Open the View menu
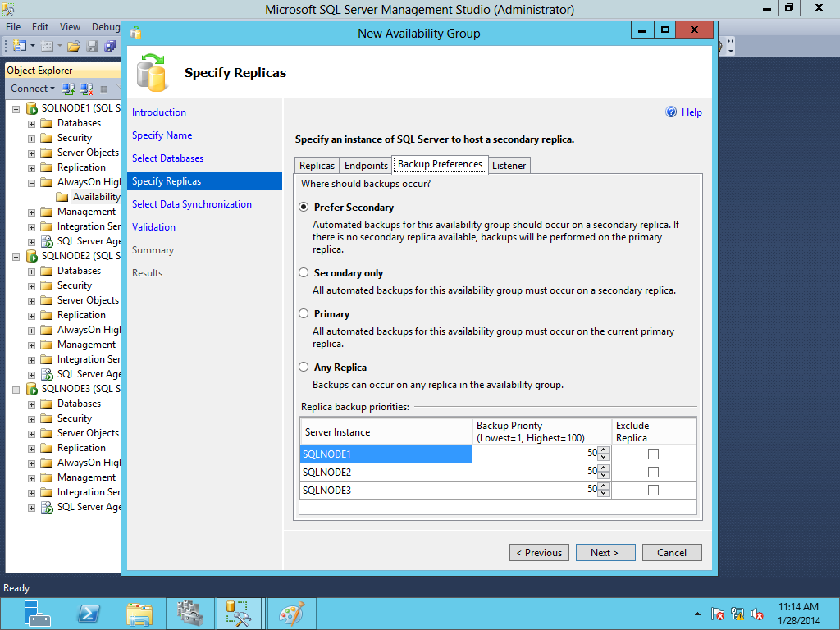 coord(70,27)
